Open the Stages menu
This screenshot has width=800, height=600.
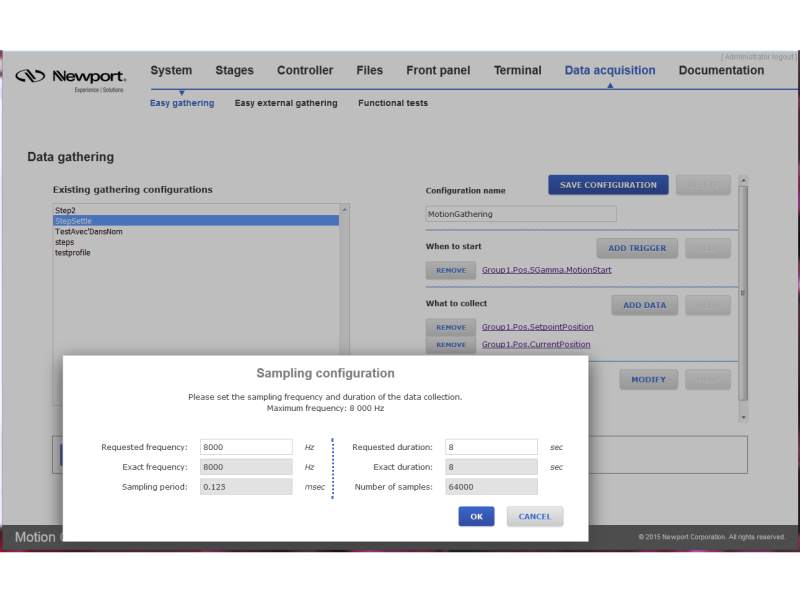(234, 71)
